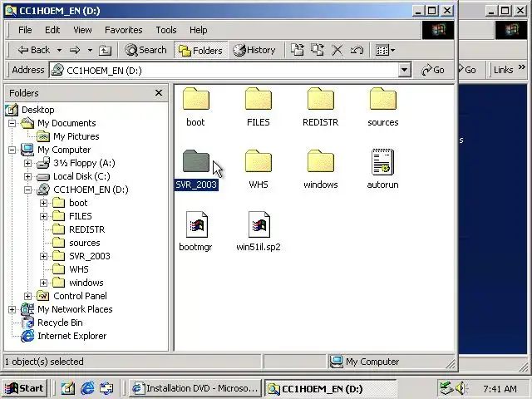Select sources in the folder tree

pos(85,243)
